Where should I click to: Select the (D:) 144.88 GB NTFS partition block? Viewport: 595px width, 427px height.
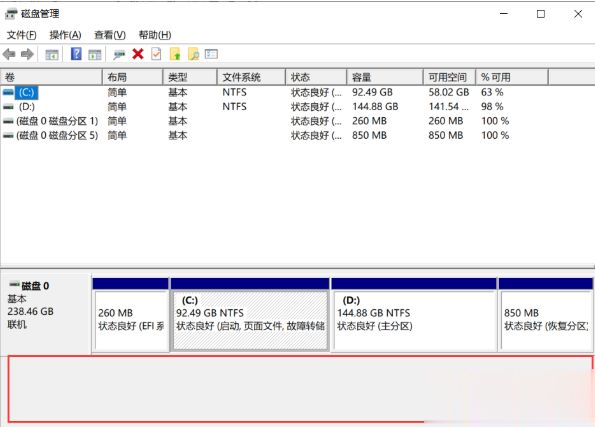(414, 321)
